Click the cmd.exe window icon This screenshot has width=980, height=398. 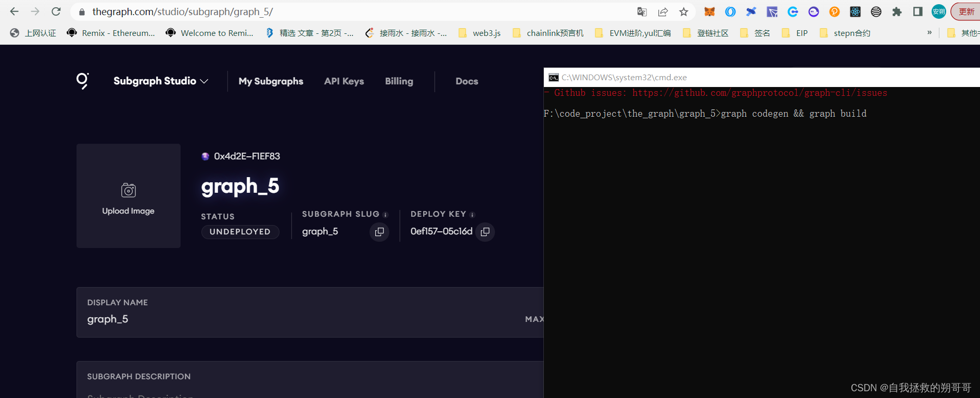[x=554, y=78]
